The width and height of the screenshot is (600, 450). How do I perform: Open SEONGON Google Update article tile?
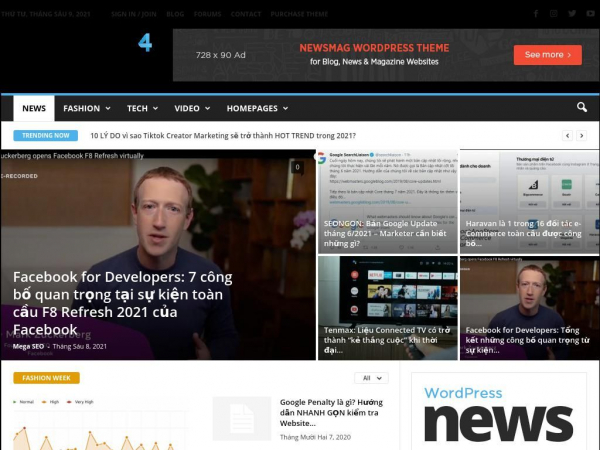388,201
